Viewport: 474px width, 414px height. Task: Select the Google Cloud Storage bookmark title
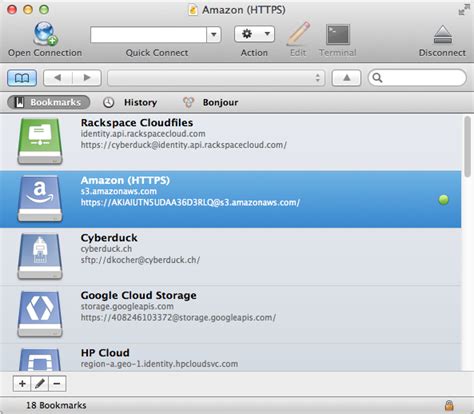(x=139, y=296)
